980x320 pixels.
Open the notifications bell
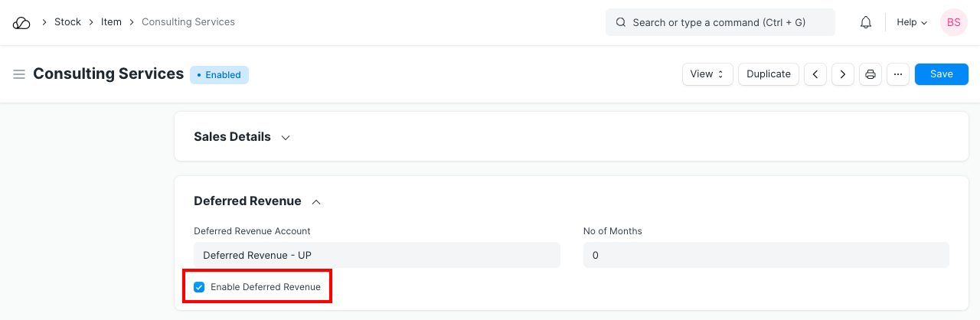click(x=866, y=22)
